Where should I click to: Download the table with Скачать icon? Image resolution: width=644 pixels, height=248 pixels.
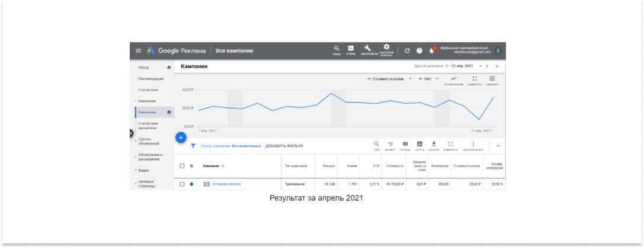click(x=434, y=145)
